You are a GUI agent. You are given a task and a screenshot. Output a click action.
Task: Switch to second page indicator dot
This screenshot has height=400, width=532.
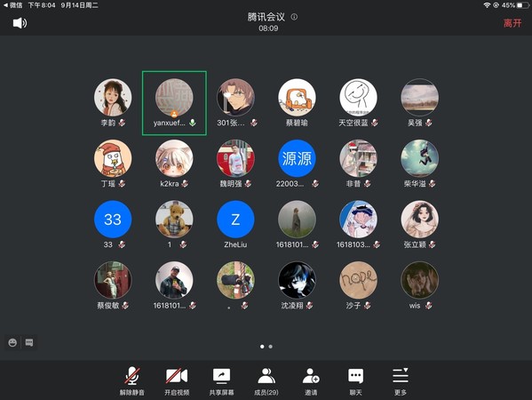(270, 347)
